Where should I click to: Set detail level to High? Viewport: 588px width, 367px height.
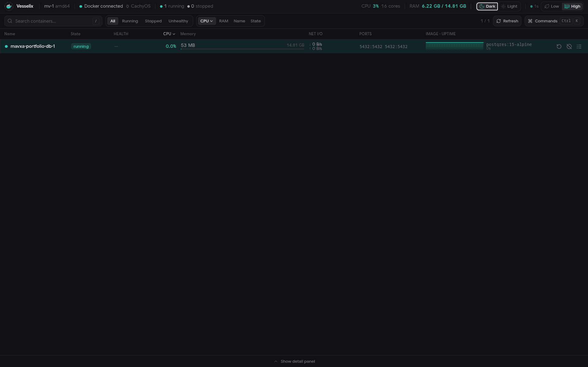click(x=572, y=6)
